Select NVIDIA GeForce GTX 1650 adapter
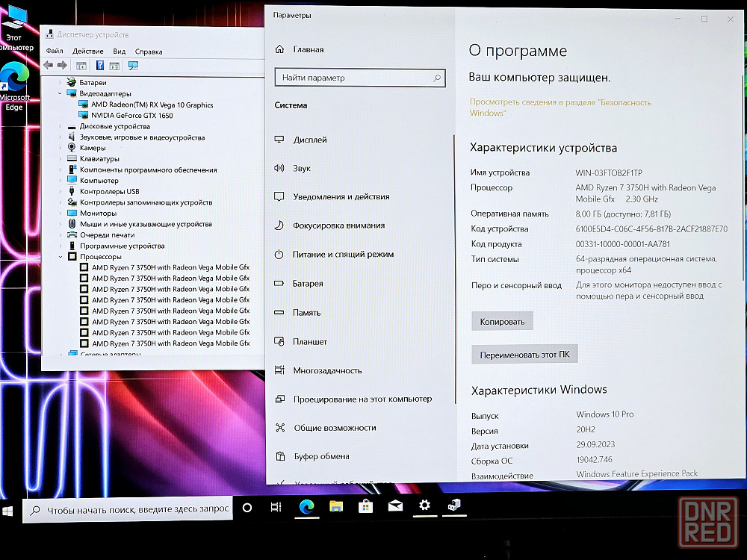 [x=132, y=115]
